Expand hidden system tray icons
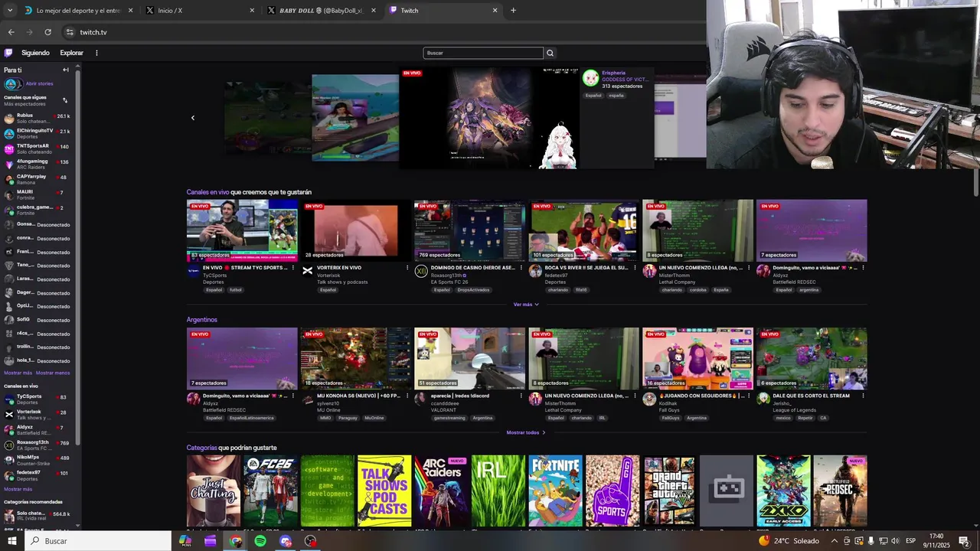The width and height of the screenshot is (980, 551). (835, 541)
